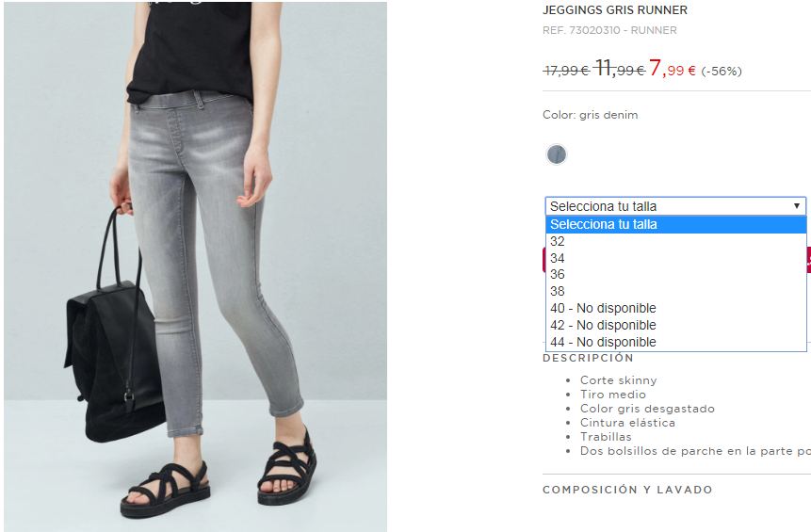Click the size selector's down arrow
The width and height of the screenshot is (811, 532).
(x=797, y=206)
